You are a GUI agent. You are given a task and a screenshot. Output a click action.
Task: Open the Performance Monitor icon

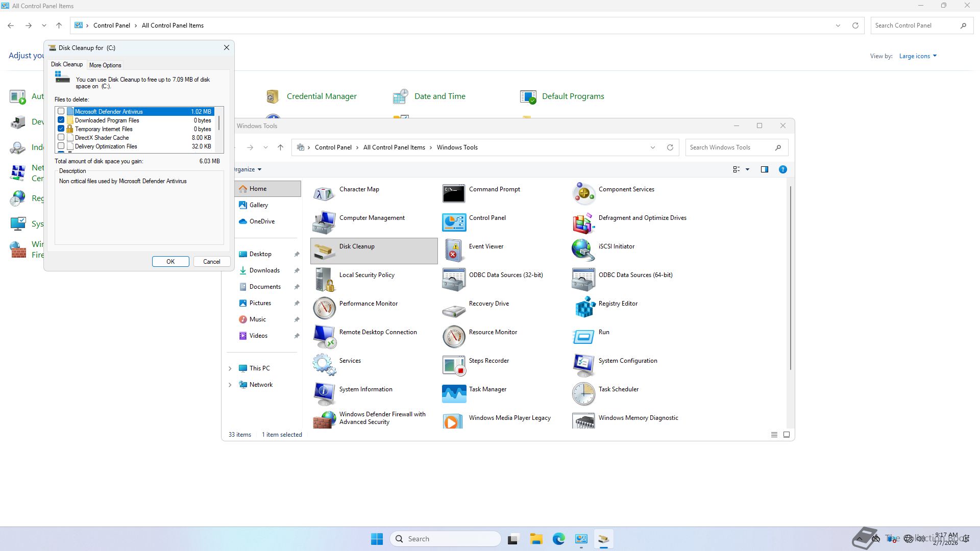coord(324,307)
